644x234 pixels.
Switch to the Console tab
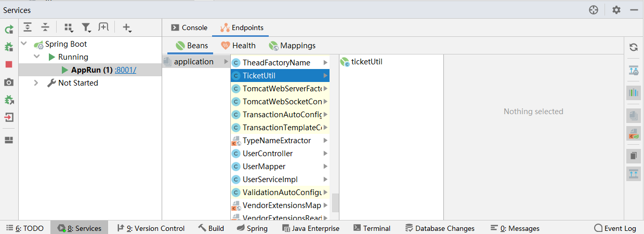[189, 27]
